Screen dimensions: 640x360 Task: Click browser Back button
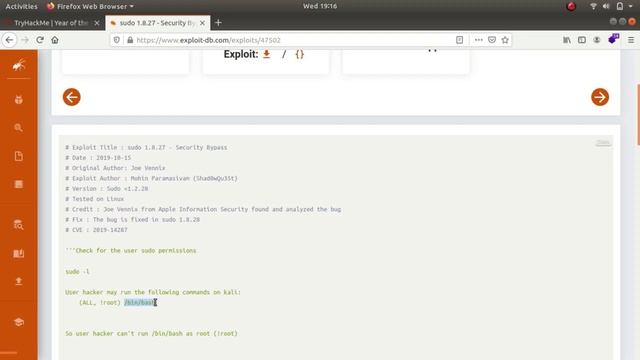click(10, 40)
